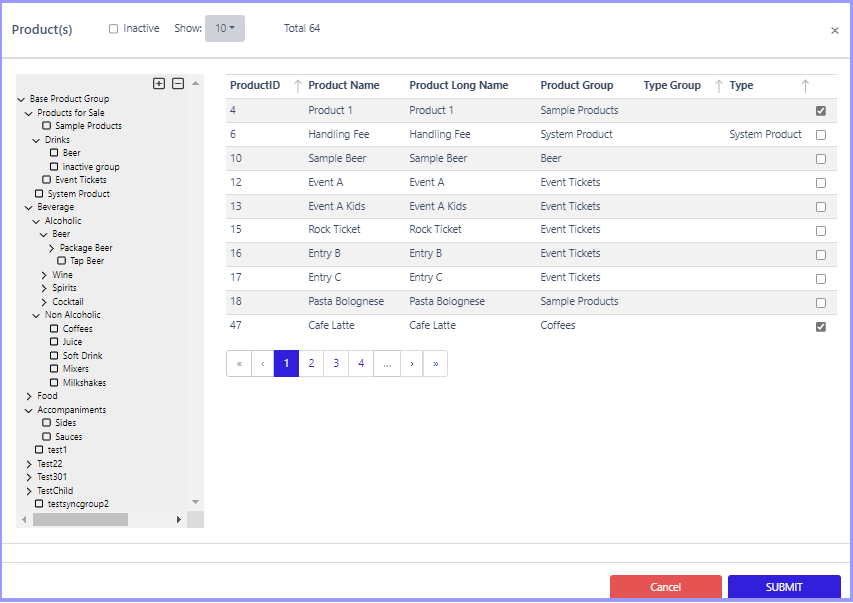Screen dimensions: 853x603
Task: Click the SUBMIT button
Action: point(784,587)
